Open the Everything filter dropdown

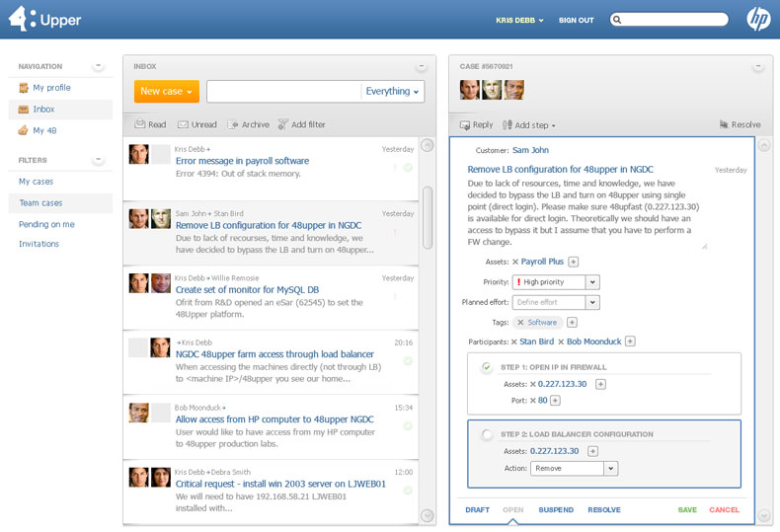(x=393, y=92)
